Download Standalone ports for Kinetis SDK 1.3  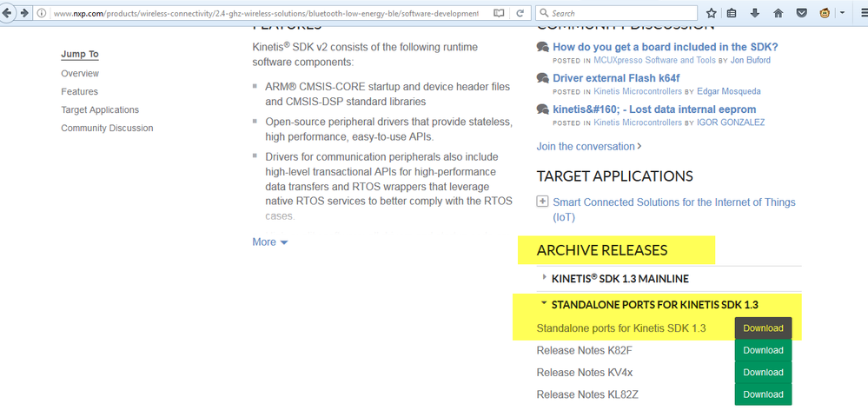[x=764, y=328]
